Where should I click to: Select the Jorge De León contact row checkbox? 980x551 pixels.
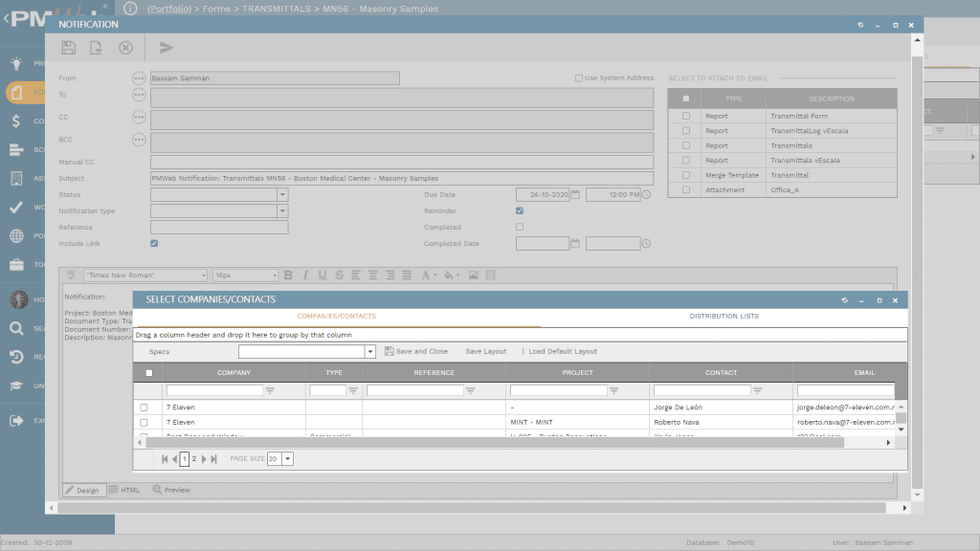pyautogui.click(x=145, y=408)
